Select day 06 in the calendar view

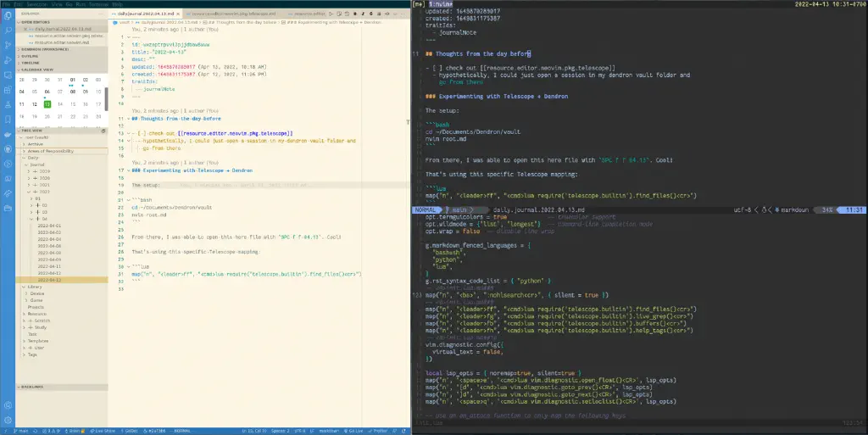pos(47,92)
